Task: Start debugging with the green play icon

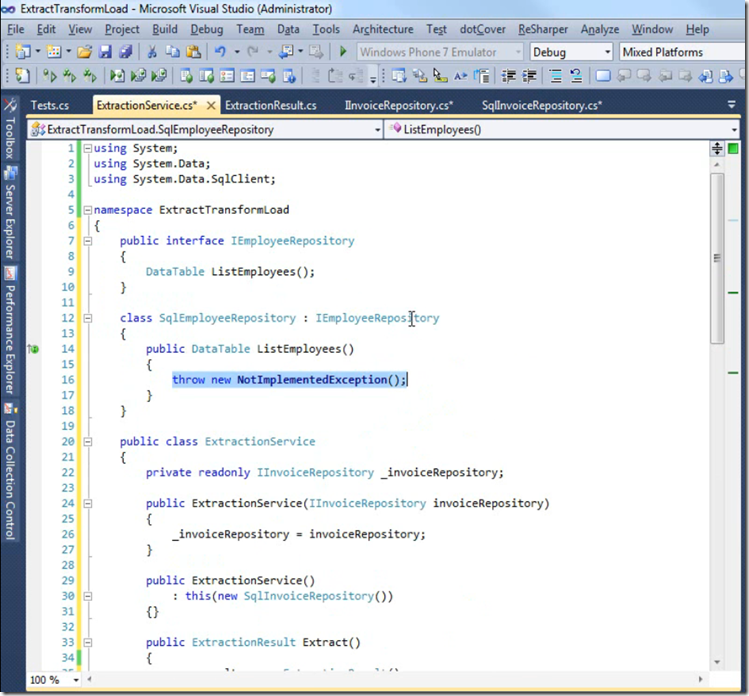Action: coord(342,52)
